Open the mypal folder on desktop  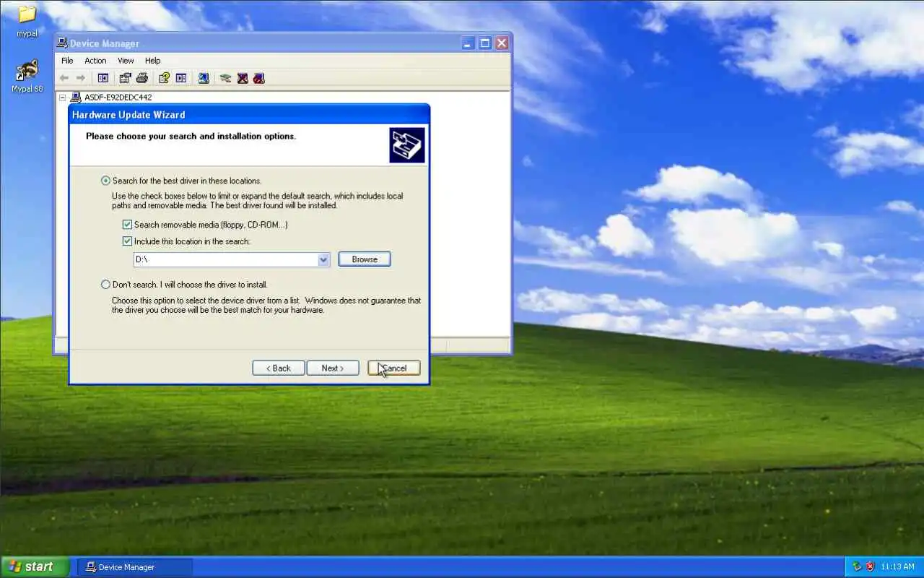tap(27, 20)
